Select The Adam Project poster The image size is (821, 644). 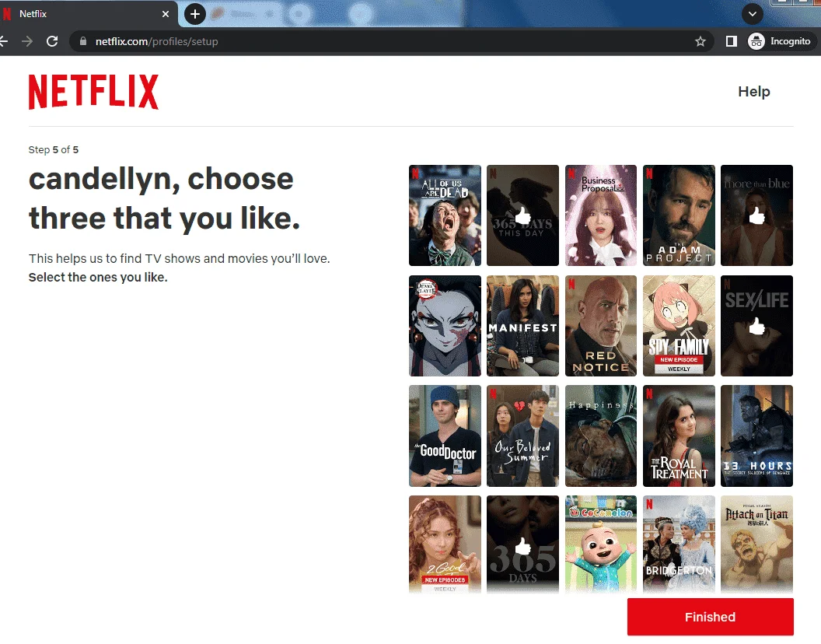[679, 215]
